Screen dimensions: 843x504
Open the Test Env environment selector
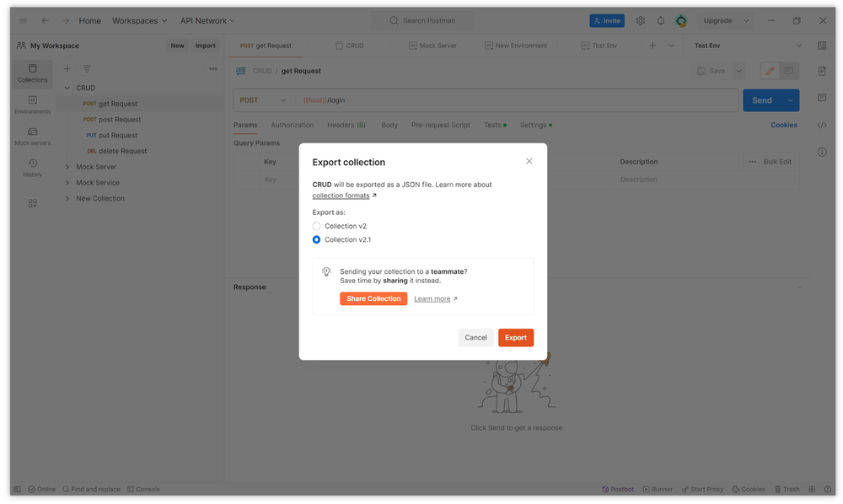[x=747, y=46]
